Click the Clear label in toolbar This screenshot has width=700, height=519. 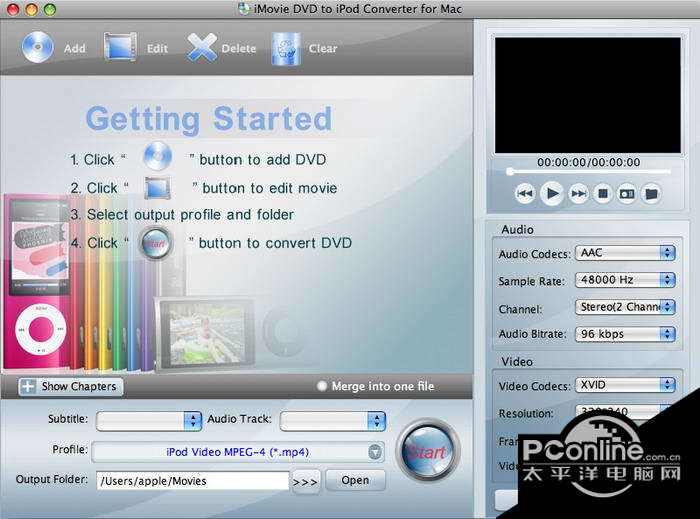pos(323,48)
